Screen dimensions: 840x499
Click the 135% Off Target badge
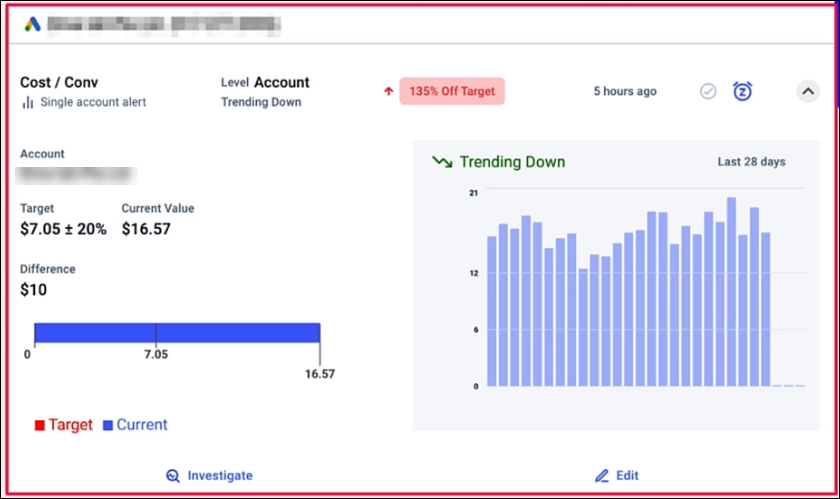[452, 91]
